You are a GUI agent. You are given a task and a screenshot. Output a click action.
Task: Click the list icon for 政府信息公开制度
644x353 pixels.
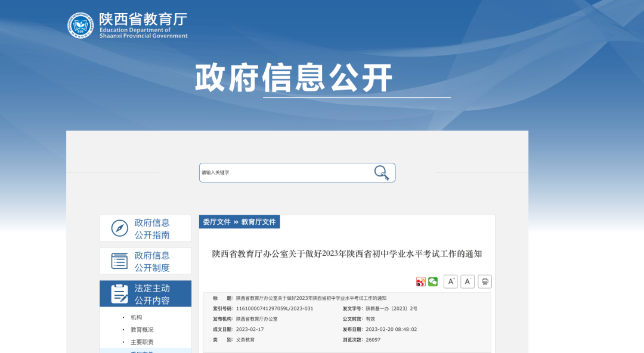(120, 261)
